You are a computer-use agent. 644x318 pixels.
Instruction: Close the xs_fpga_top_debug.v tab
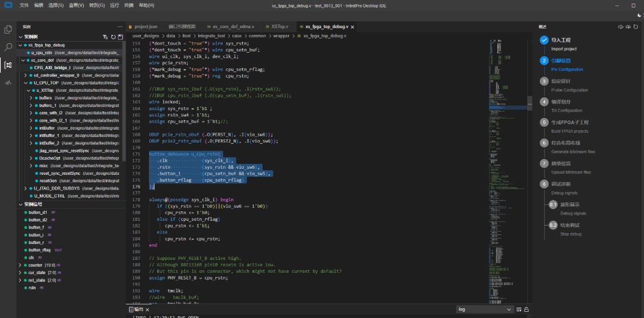pos(352,27)
